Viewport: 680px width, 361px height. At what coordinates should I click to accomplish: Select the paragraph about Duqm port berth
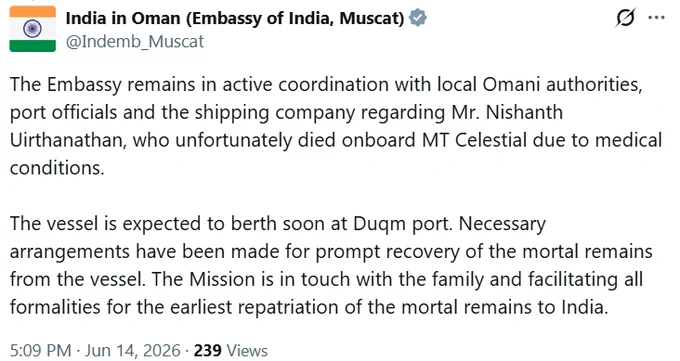331,265
